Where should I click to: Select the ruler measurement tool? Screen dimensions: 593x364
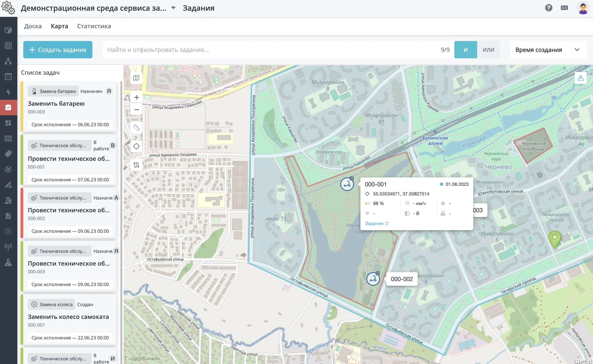point(136,127)
